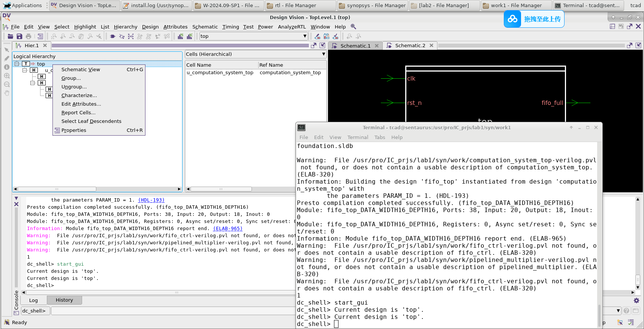Viewport: 644px width, 329px height.
Task: Click the ELAB-965 link in console
Action: [228, 229]
